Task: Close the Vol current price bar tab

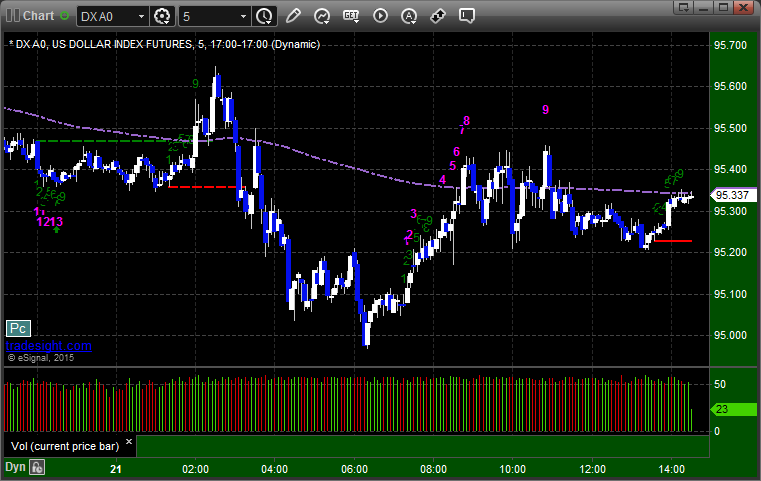Action: 129,442
